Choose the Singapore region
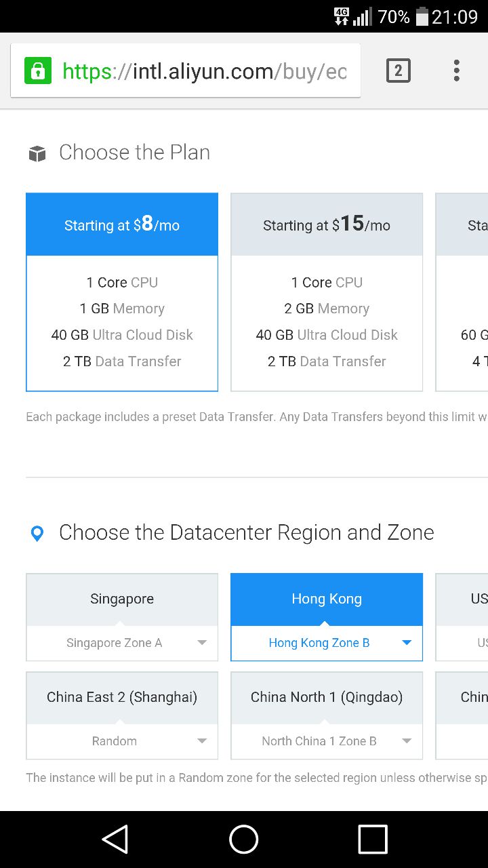488x868 pixels. click(x=122, y=599)
